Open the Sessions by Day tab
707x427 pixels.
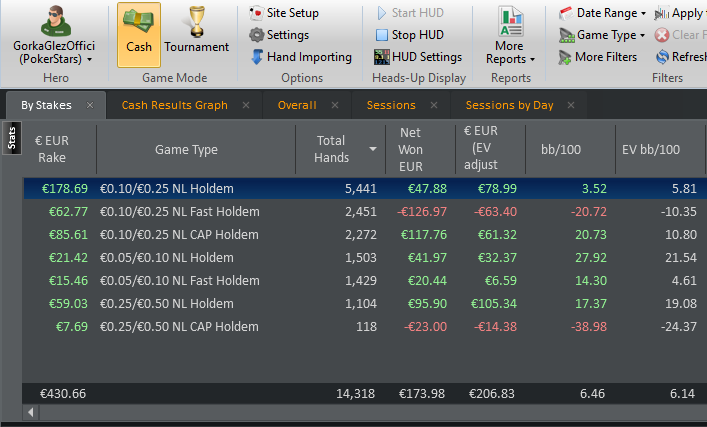click(x=509, y=105)
